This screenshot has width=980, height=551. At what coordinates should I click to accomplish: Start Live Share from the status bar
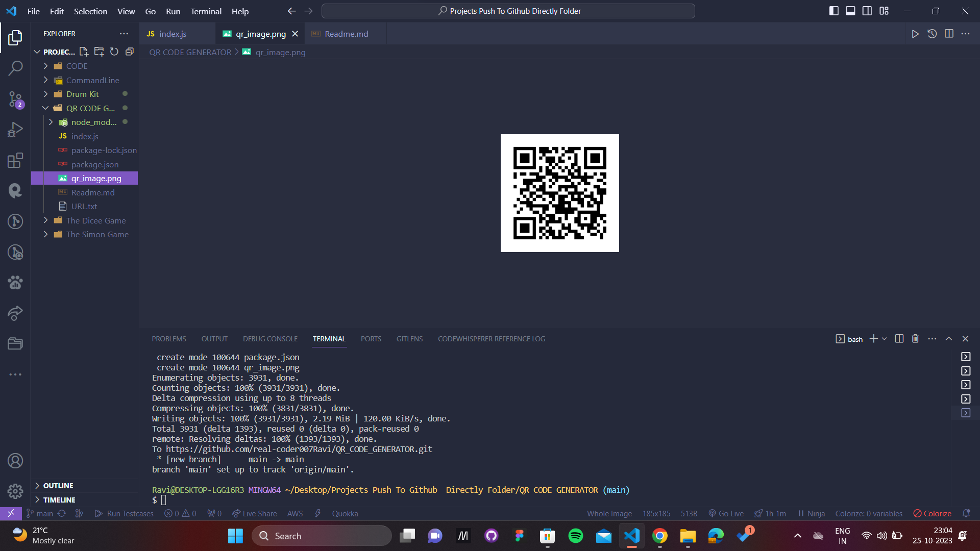(x=254, y=513)
